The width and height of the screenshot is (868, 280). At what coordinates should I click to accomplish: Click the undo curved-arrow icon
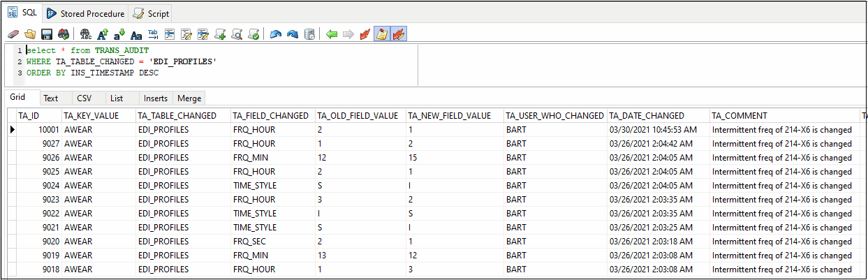coord(276,34)
